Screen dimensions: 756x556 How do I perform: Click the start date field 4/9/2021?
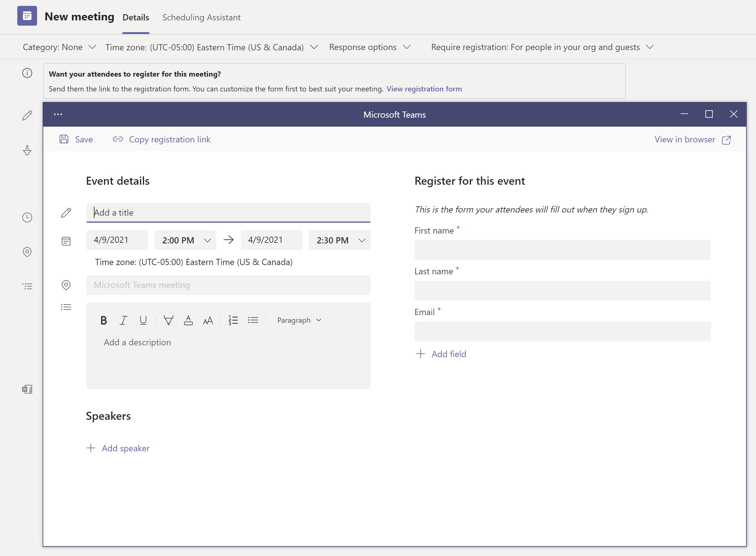(117, 240)
